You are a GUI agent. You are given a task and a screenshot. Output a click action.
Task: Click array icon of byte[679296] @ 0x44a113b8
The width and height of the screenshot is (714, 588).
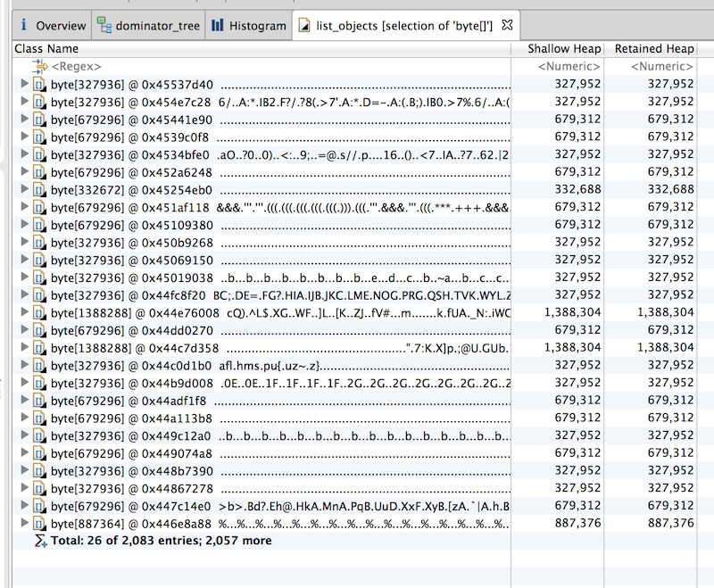point(39,418)
